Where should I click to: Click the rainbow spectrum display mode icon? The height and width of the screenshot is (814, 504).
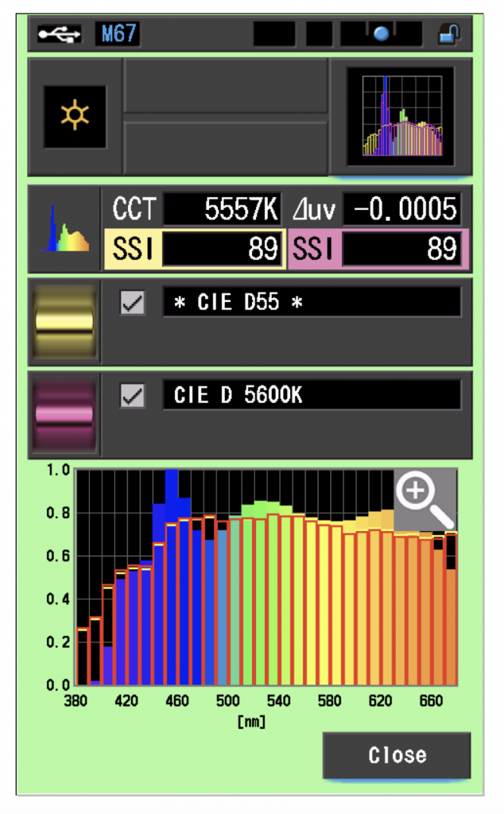pyautogui.click(x=64, y=229)
